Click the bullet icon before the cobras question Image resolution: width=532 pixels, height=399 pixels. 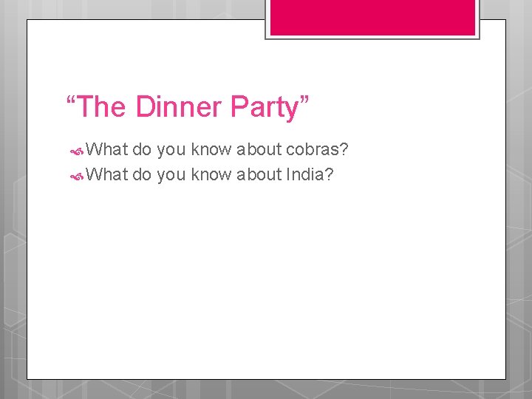pyautogui.click(x=75, y=151)
